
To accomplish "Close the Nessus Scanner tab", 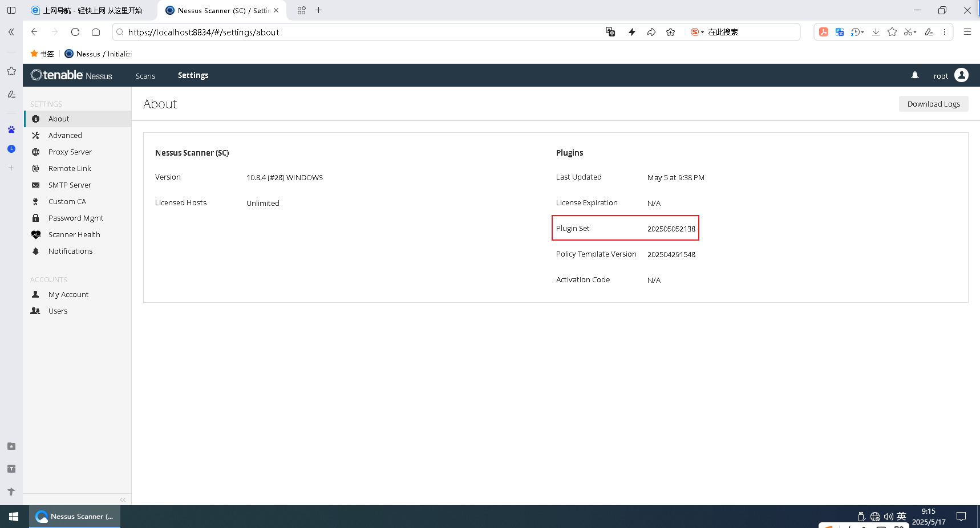I will click(x=276, y=10).
